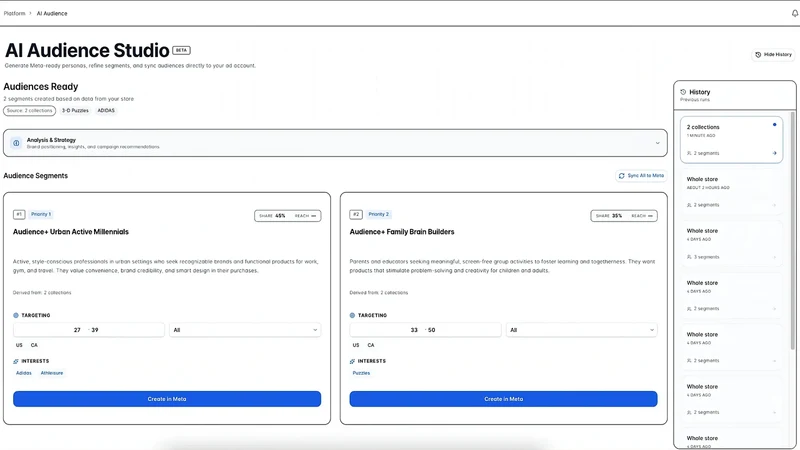Click the Analysis & Strategy info icon

16,143
